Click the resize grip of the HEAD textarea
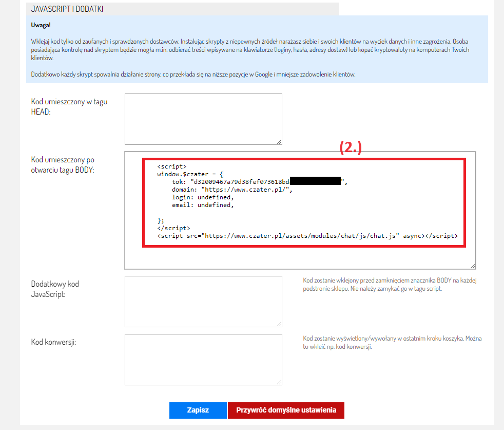The width and height of the screenshot is (504, 430). (x=279, y=142)
